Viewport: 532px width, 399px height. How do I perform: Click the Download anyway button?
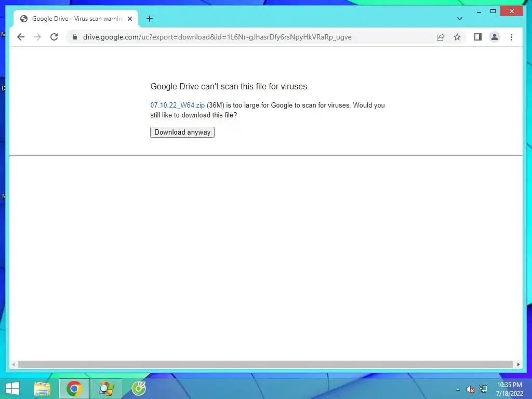[x=182, y=132]
